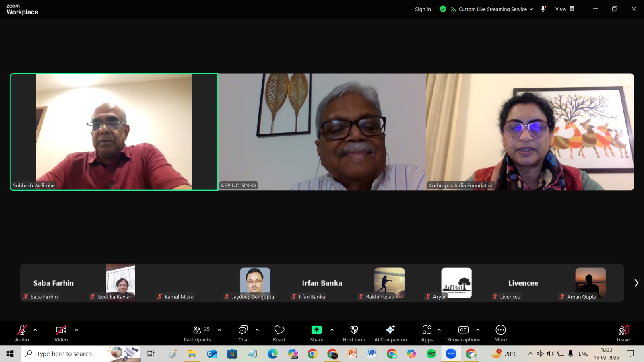Viewport: 644px width, 362px height.
Task: Open the Chat panel
Action: coord(244,333)
